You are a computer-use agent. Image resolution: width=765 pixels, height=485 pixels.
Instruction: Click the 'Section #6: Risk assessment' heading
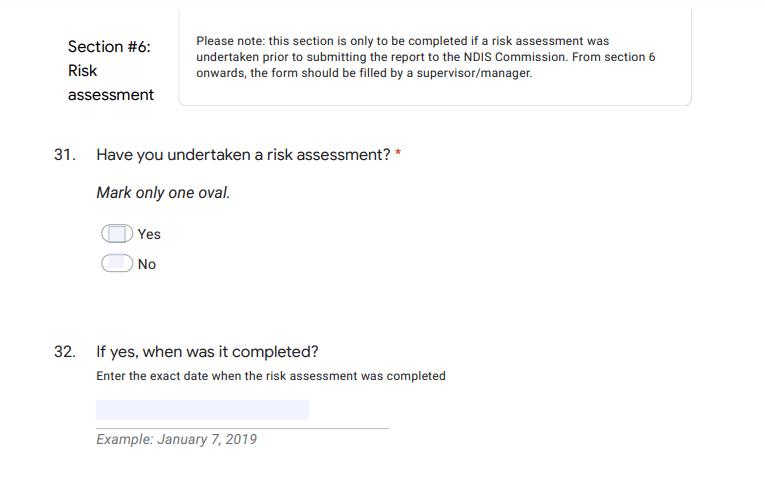pos(111,70)
